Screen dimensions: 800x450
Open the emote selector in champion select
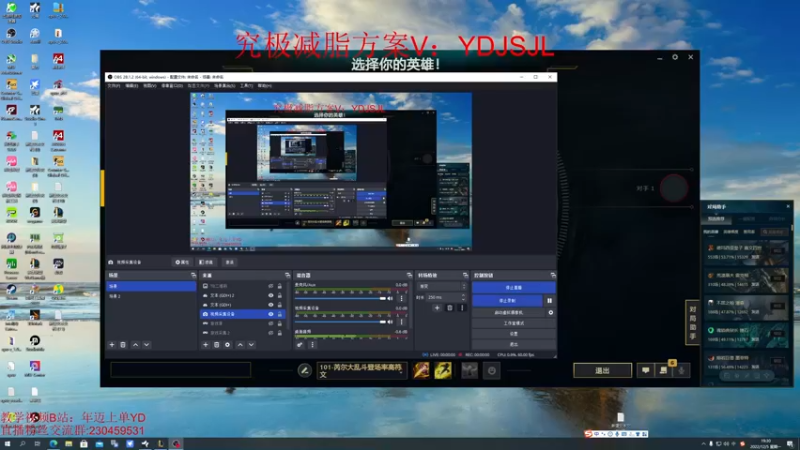coord(492,370)
